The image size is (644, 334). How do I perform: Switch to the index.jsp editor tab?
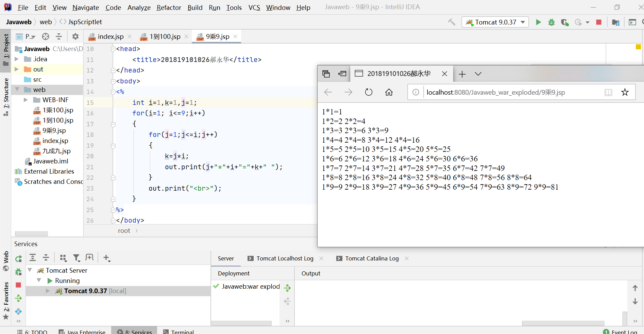pyautogui.click(x=110, y=36)
